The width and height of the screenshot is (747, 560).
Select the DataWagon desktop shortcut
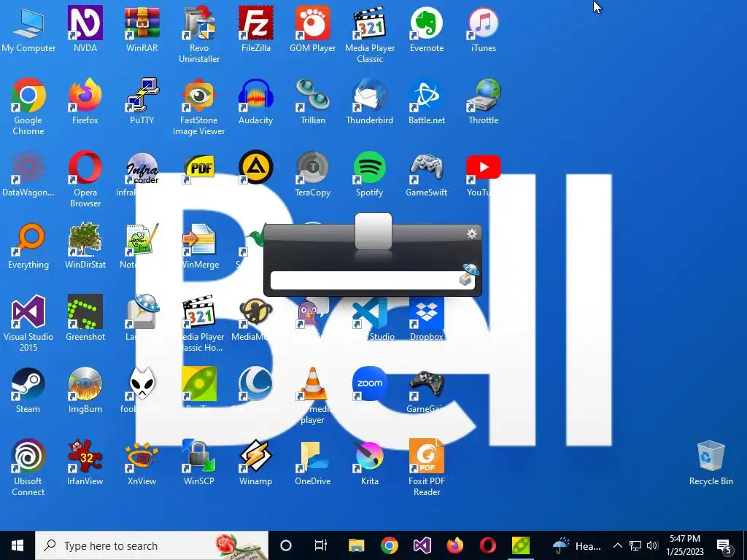click(28, 174)
